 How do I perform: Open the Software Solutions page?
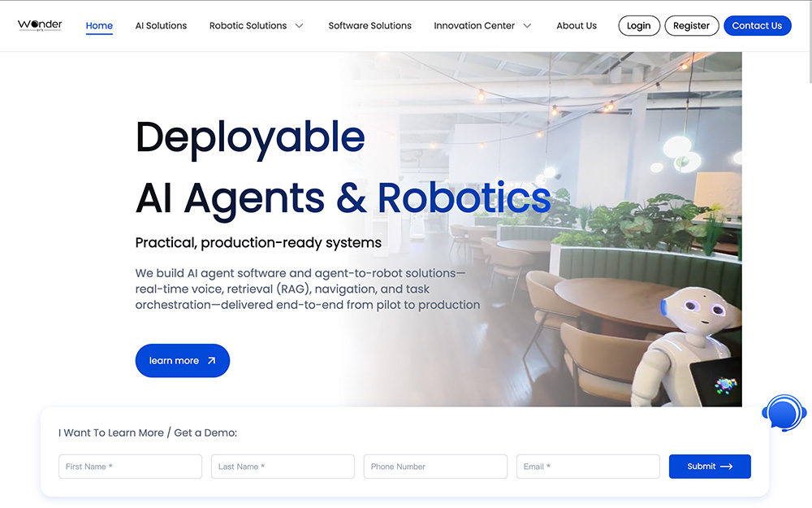(369, 26)
